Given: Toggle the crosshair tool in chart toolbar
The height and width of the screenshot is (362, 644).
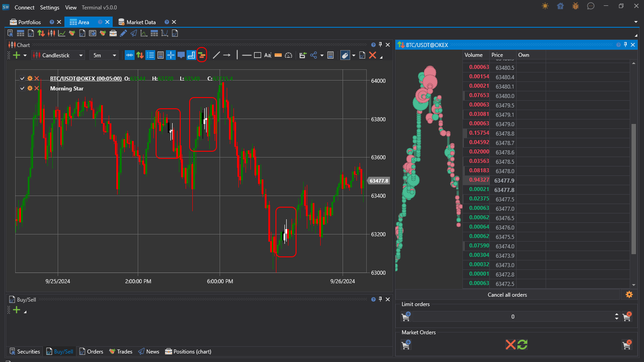Looking at the screenshot, I should coord(171,55).
